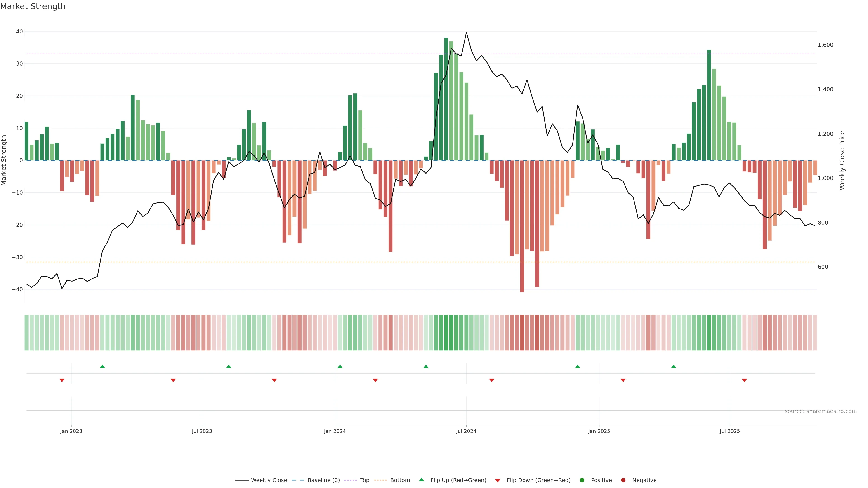Toggle the Weekly Close legend entry
This screenshot has width=868, height=488.
click(x=269, y=480)
